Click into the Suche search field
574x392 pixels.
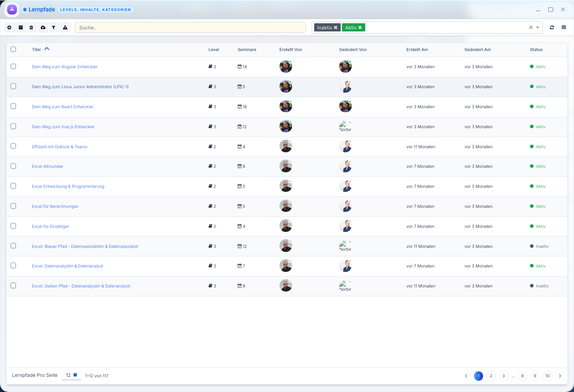pyautogui.click(x=190, y=28)
